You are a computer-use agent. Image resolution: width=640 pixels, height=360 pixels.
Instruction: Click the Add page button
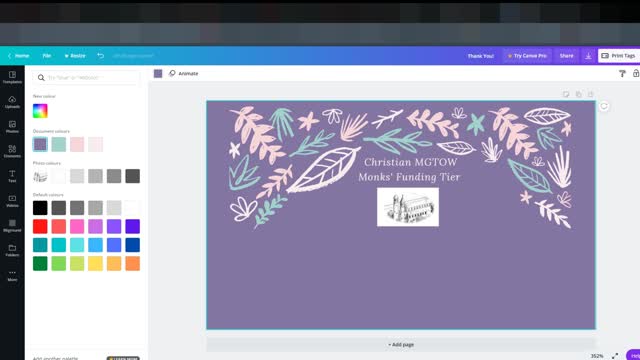[401, 345]
